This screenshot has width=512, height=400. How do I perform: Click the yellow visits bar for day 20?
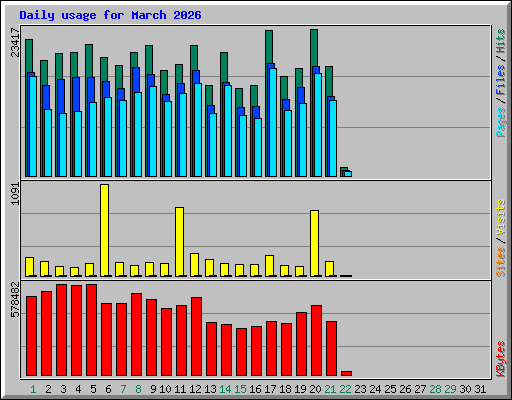[314, 243]
